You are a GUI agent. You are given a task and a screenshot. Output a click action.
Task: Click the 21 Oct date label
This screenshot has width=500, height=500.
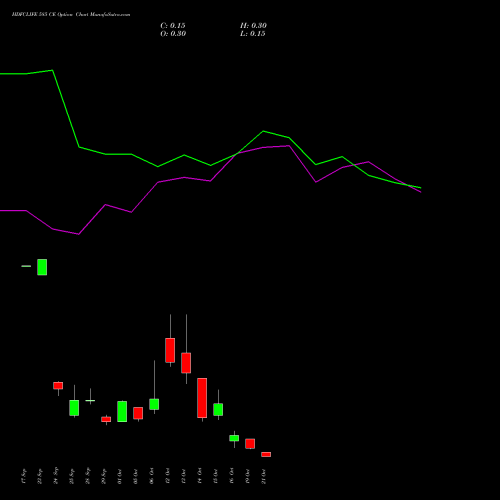coord(264,476)
